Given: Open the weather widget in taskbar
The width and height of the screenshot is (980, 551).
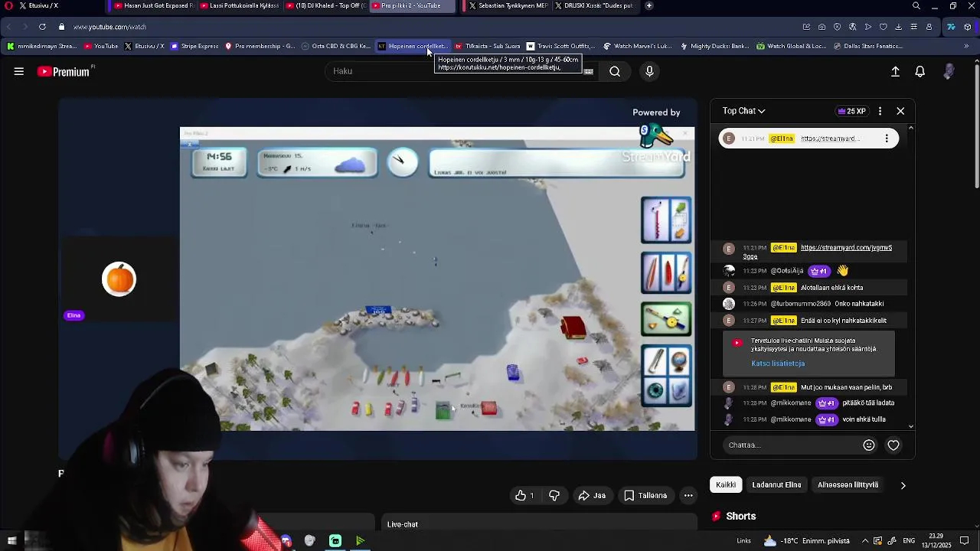Looking at the screenshot, I should click(x=806, y=541).
